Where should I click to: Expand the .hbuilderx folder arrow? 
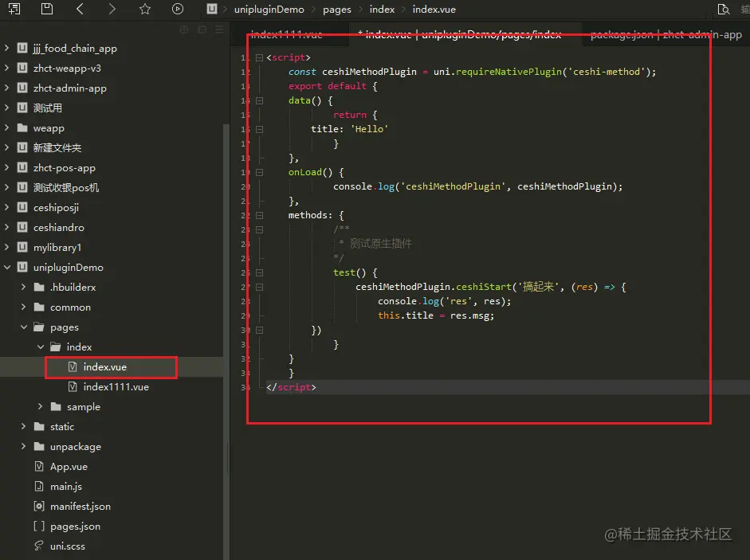coord(23,287)
